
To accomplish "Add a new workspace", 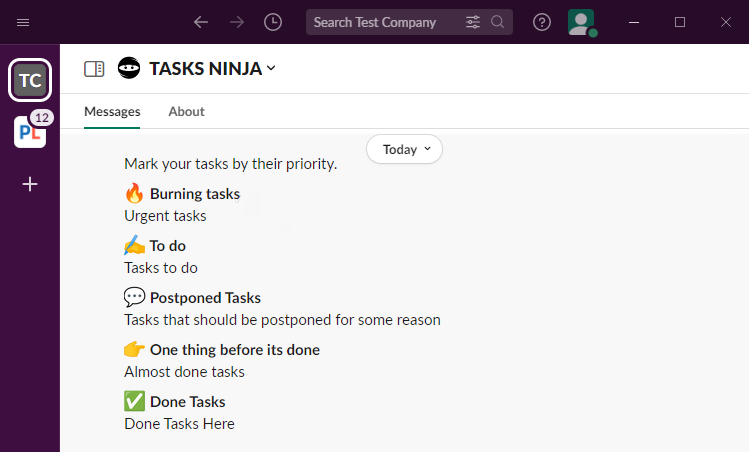I will coord(30,184).
